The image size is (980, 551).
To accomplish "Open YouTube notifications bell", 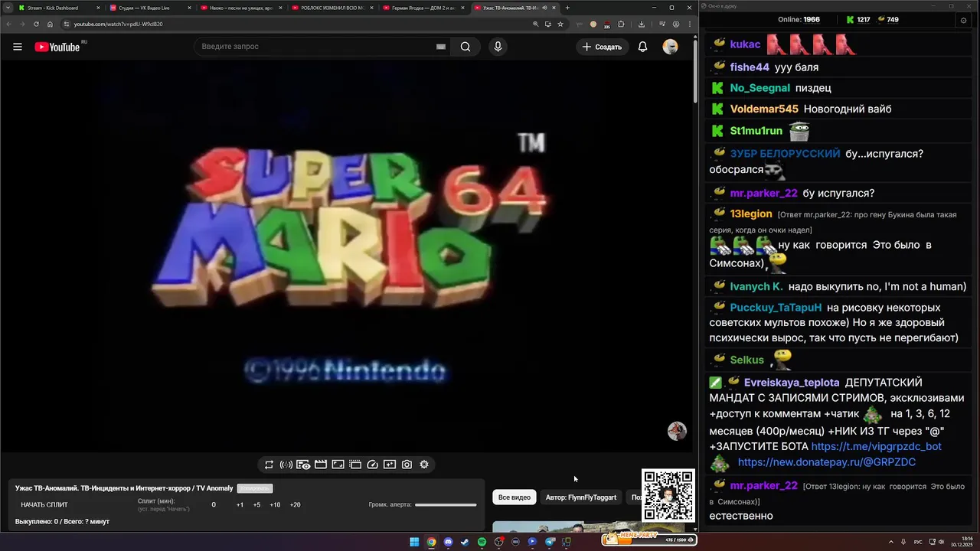I will 643,47.
